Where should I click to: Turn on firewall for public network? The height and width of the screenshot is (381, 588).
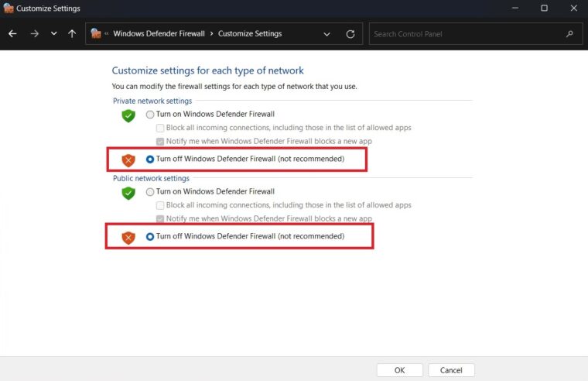(150, 192)
